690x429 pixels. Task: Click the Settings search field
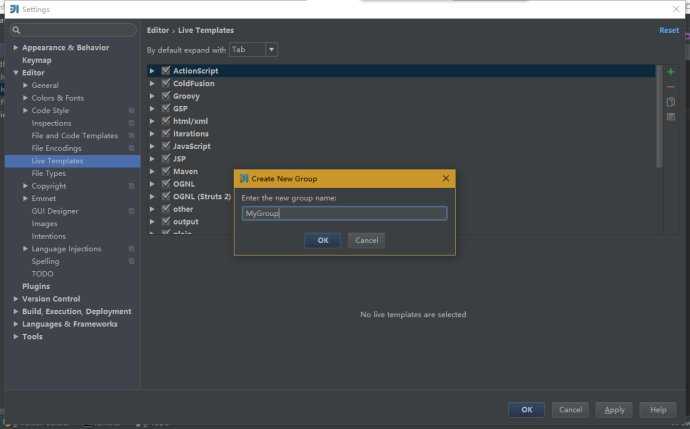pos(73,30)
